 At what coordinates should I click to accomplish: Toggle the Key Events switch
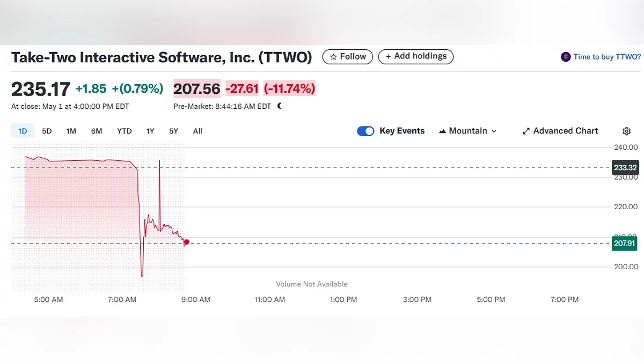pos(365,131)
